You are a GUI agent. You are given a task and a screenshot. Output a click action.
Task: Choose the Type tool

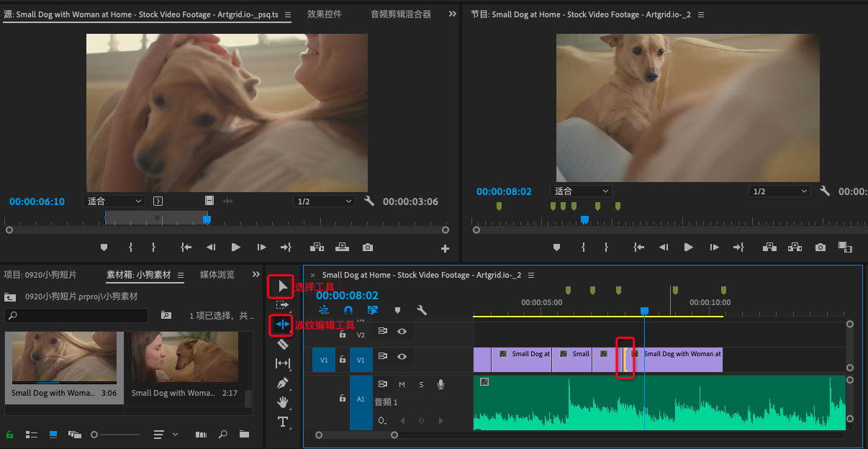click(282, 422)
